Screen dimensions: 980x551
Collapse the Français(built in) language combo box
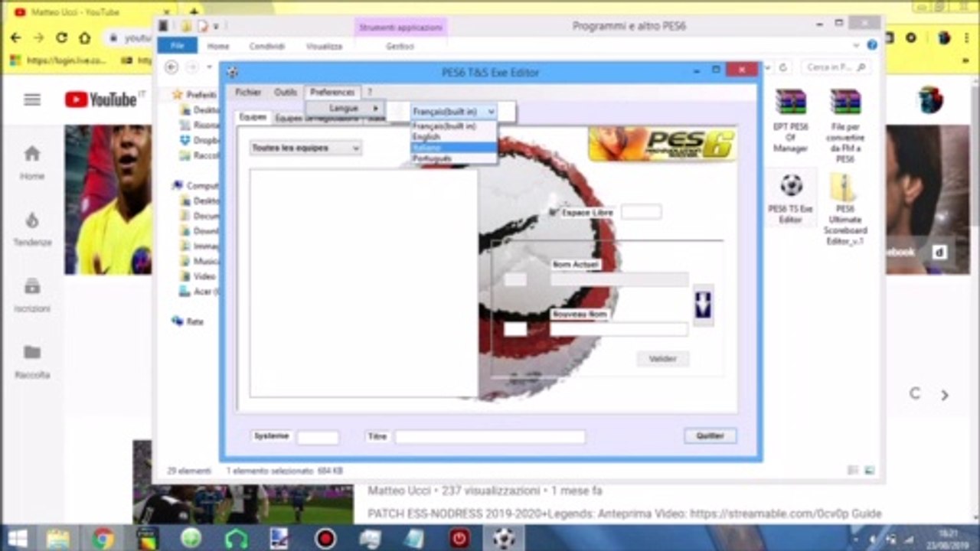[491, 112]
